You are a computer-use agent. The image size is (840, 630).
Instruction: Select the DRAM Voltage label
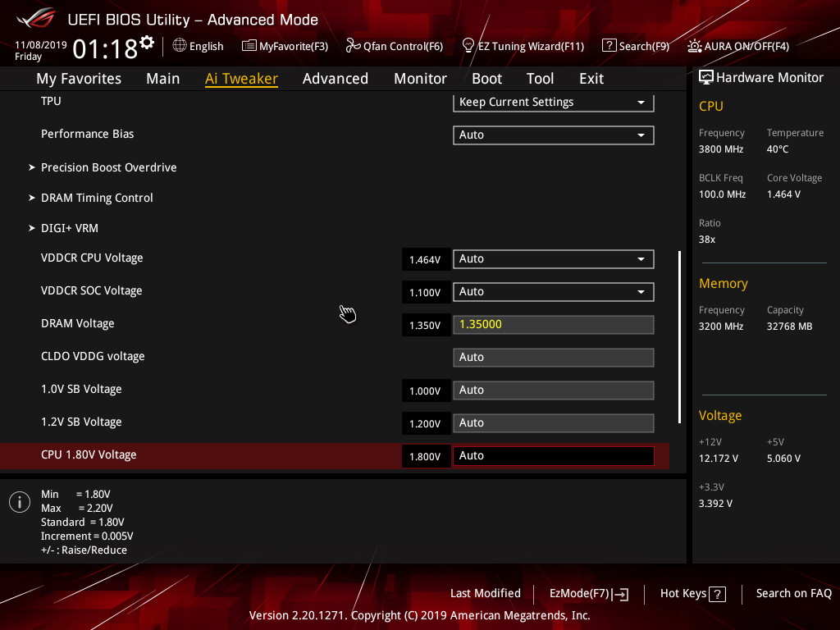(x=78, y=323)
